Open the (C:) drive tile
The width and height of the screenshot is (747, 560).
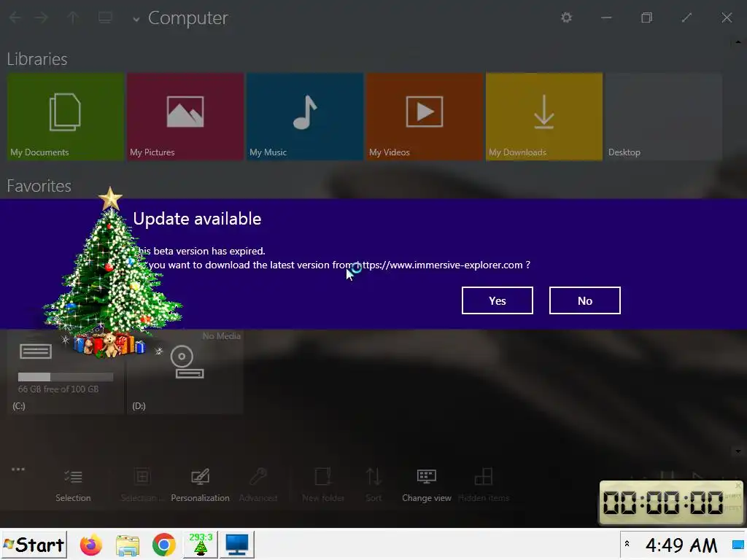click(65, 372)
